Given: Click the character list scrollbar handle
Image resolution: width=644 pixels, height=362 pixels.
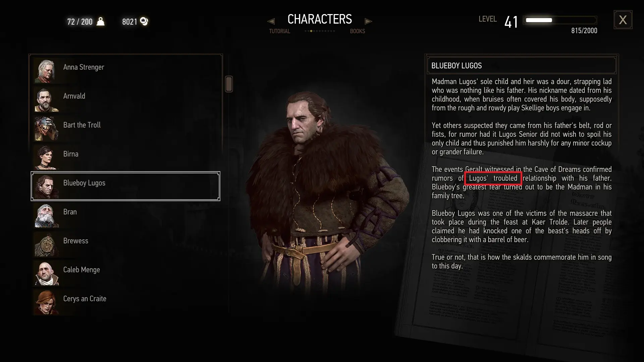Looking at the screenshot, I should coord(229,84).
